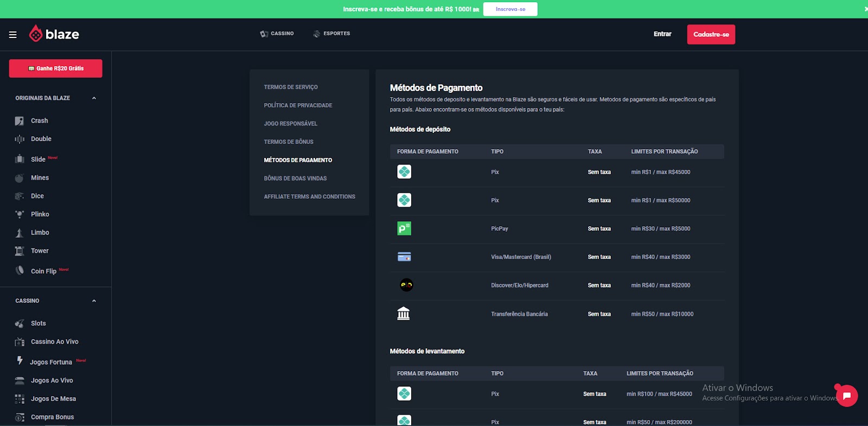
Task: Collapse the Cassino sidebar section
Action: coord(94,301)
